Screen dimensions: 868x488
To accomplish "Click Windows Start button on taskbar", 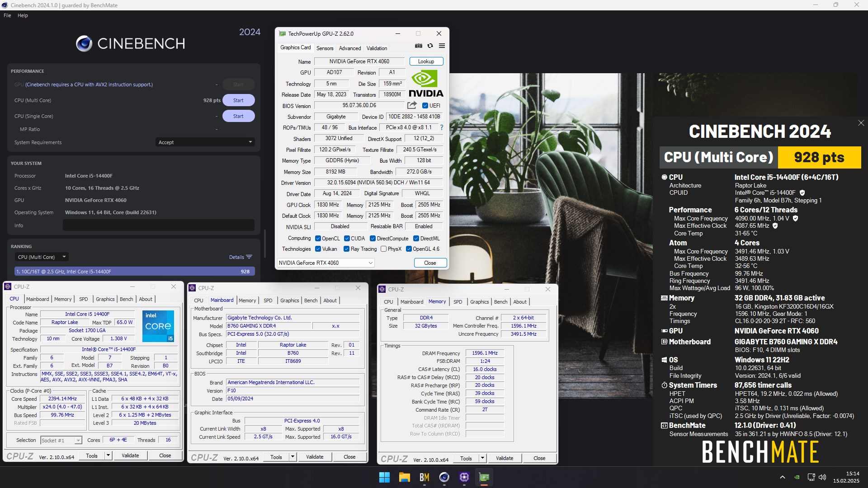I will pos(384,477).
